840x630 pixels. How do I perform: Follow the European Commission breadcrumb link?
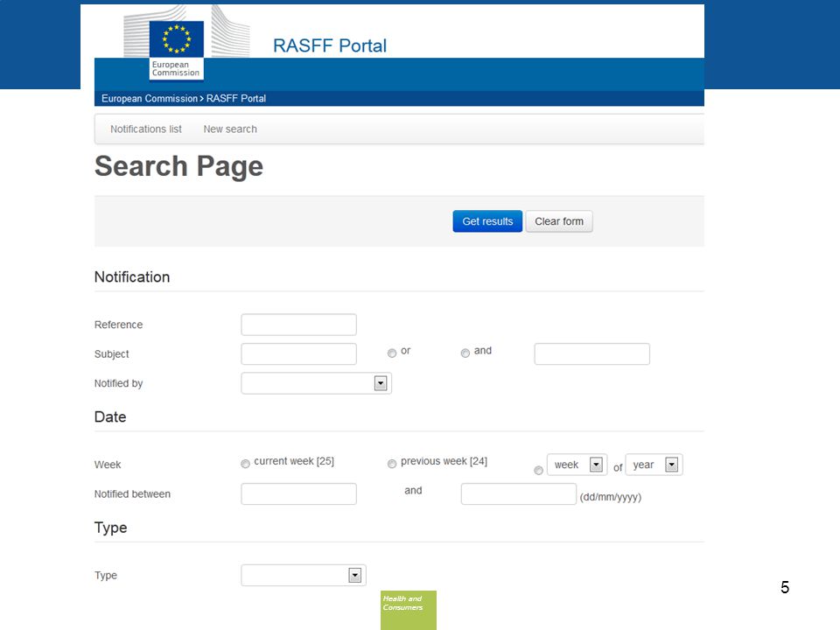pos(150,99)
